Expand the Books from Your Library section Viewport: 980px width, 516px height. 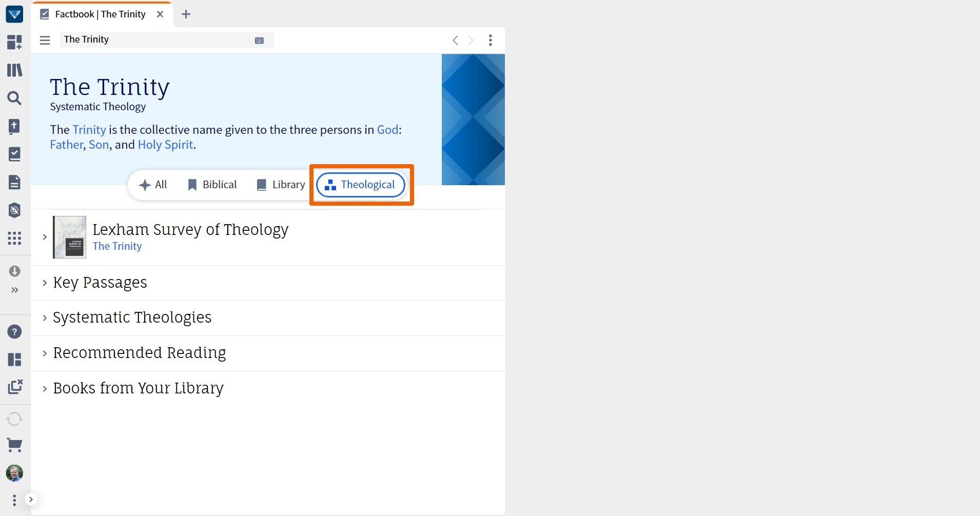45,389
